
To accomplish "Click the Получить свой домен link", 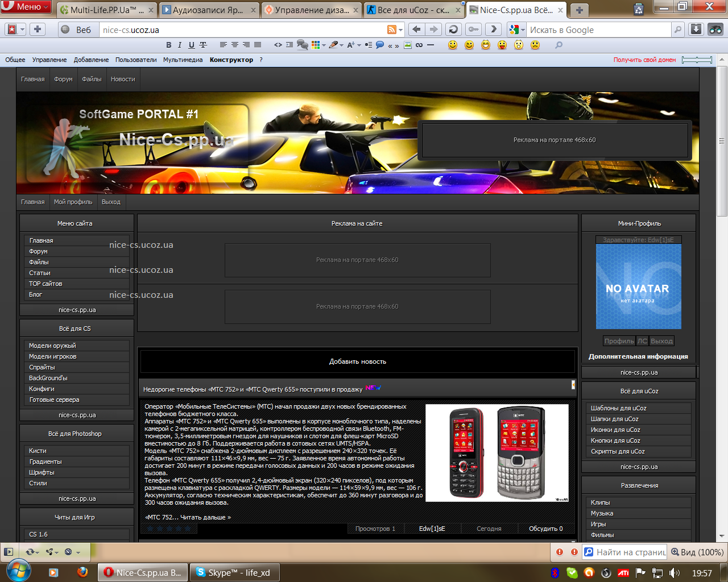I will [x=645, y=60].
